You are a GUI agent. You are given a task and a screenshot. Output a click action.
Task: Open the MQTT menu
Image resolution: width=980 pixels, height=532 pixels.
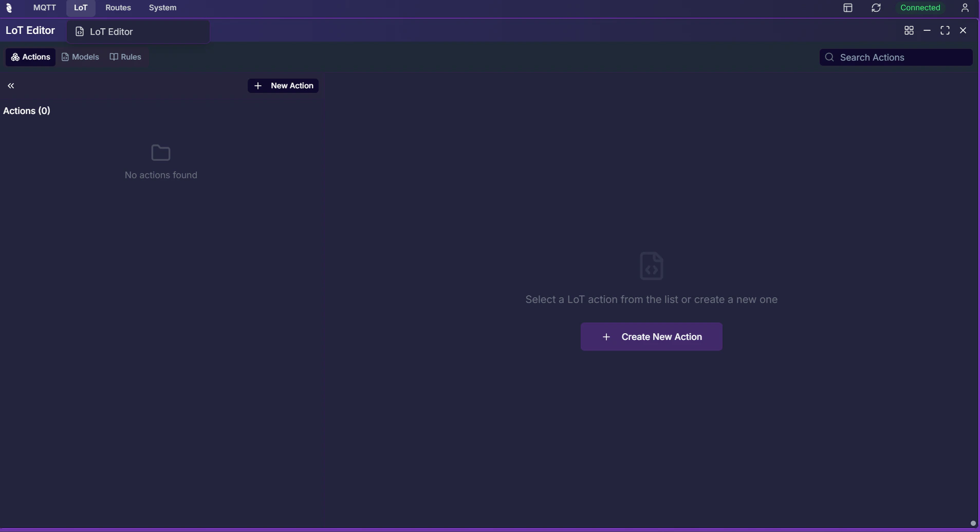pyautogui.click(x=45, y=8)
